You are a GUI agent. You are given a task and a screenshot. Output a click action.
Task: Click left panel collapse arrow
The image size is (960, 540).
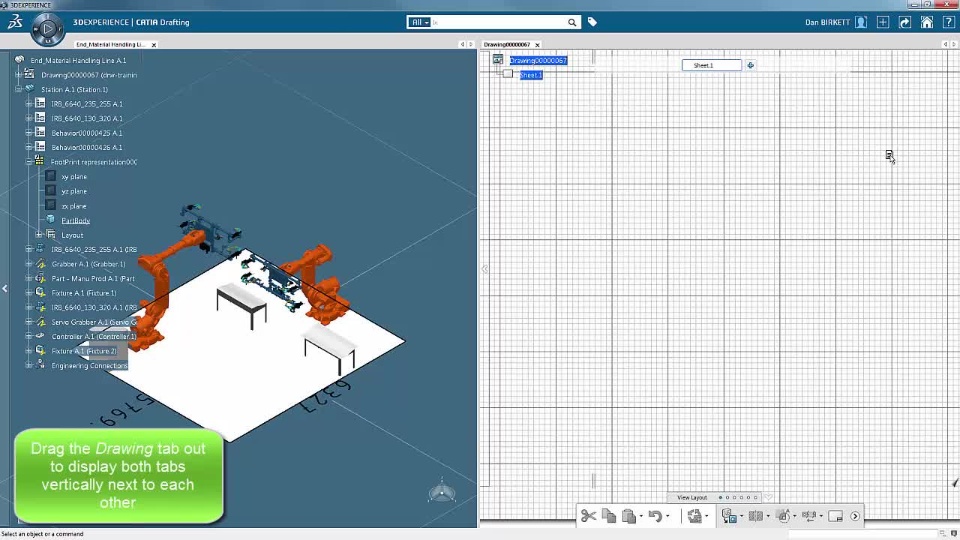pos(4,288)
